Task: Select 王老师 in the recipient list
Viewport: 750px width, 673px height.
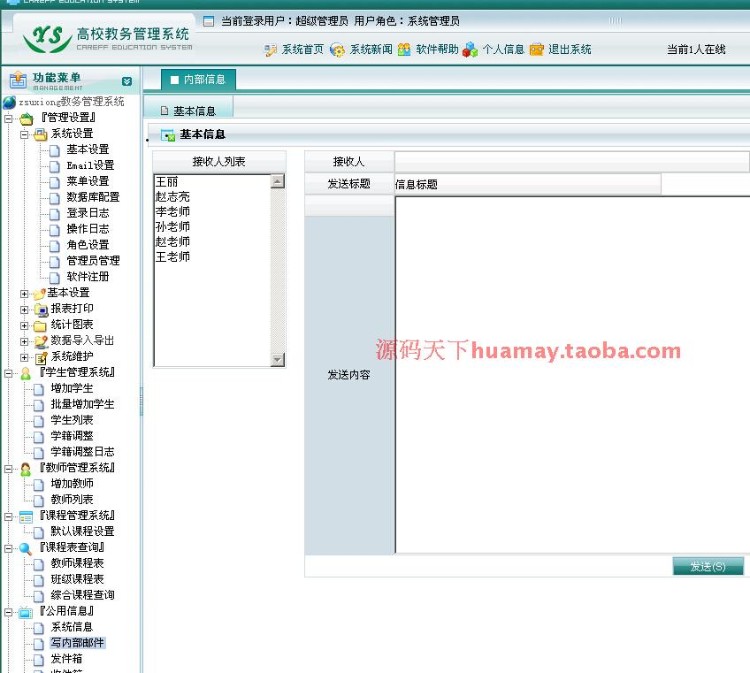Action: tap(173, 257)
